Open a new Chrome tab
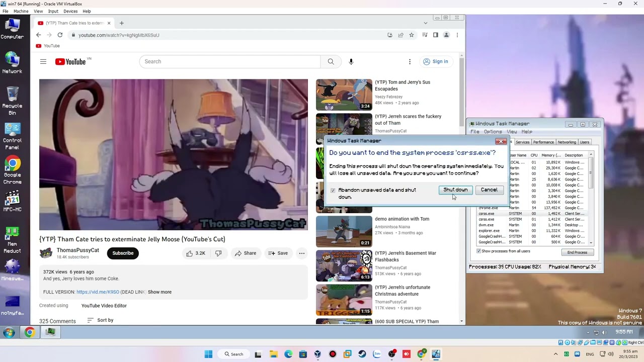 tap(121, 23)
